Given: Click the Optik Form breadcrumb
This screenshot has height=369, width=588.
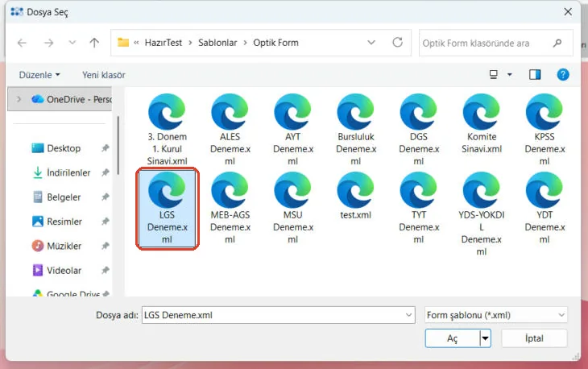Looking at the screenshot, I should coord(275,43).
